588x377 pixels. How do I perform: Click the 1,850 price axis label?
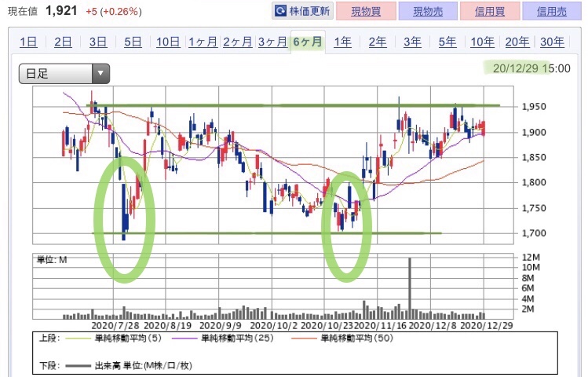click(x=534, y=157)
